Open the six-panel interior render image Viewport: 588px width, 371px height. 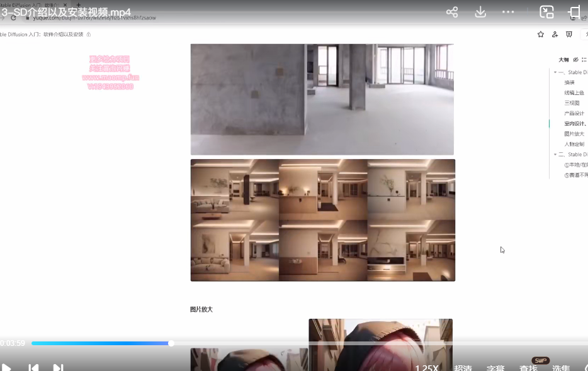323,220
